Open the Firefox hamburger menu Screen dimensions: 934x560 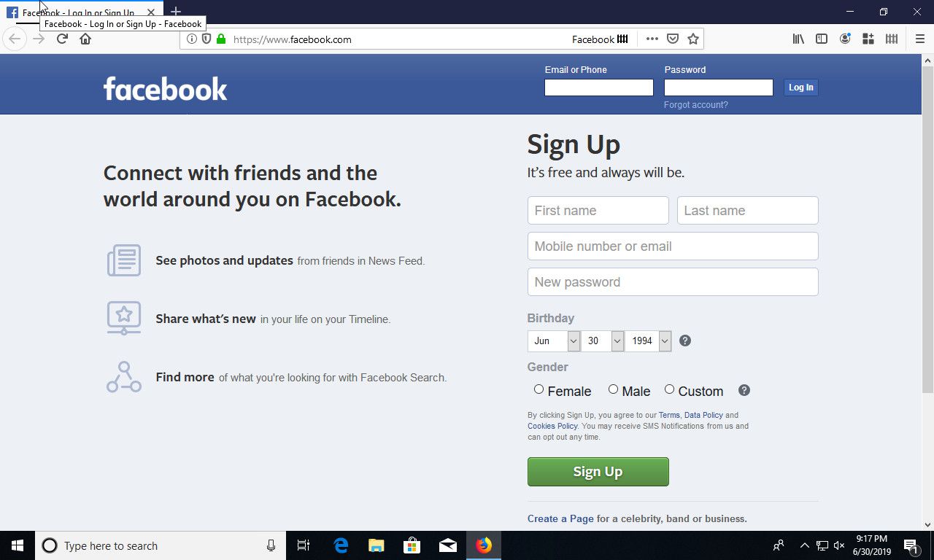click(919, 39)
